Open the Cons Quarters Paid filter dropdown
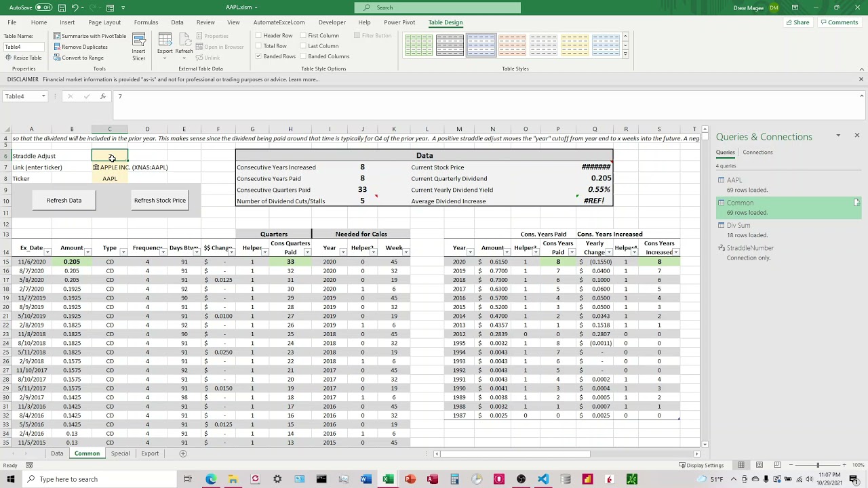This screenshot has width=868, height=488. coord(307,252)
